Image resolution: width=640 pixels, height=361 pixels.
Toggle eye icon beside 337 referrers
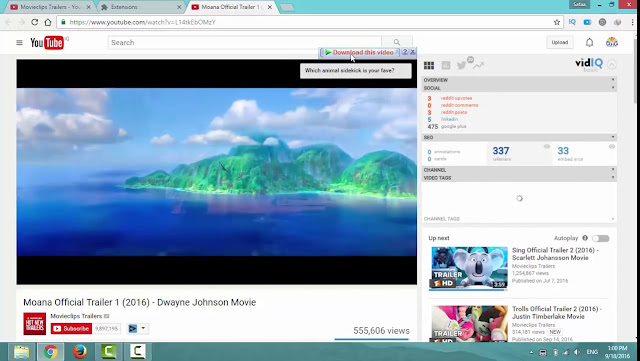pyautogui.click(x=547, y=147)
